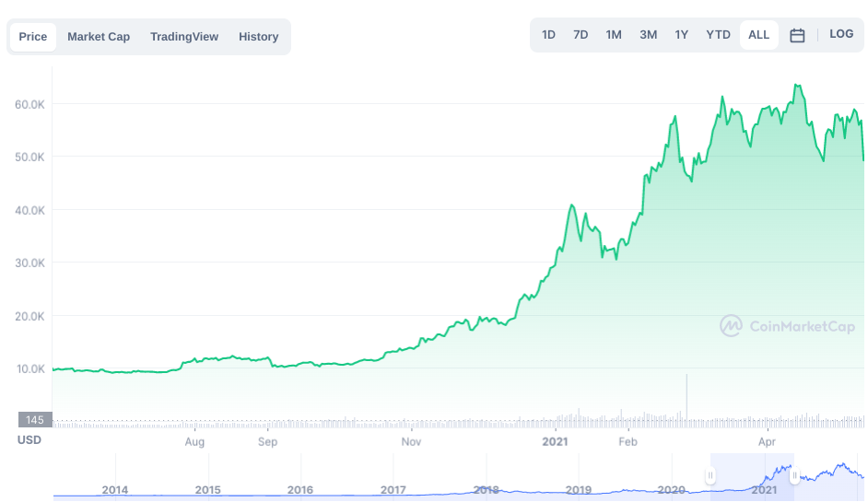Viewport: 868px width, 502px height.
Task: Click the 2015 label in overview timeline
Action: point(207,490)
